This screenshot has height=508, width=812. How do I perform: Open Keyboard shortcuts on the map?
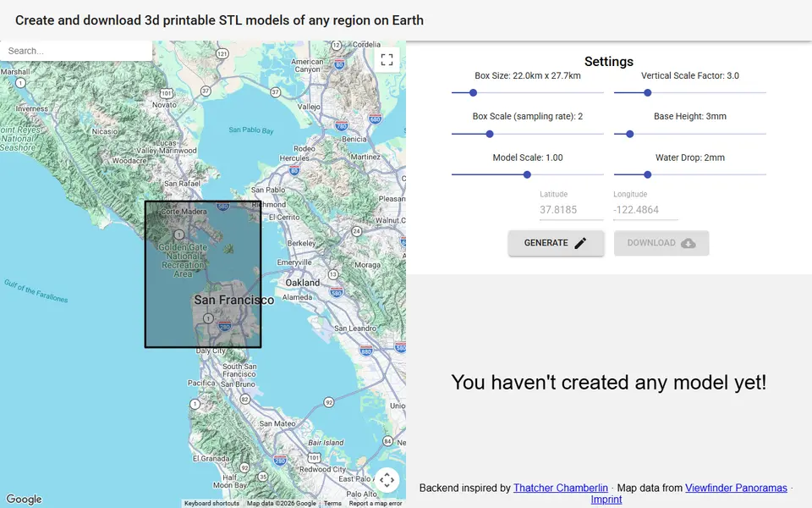point(211,503)
